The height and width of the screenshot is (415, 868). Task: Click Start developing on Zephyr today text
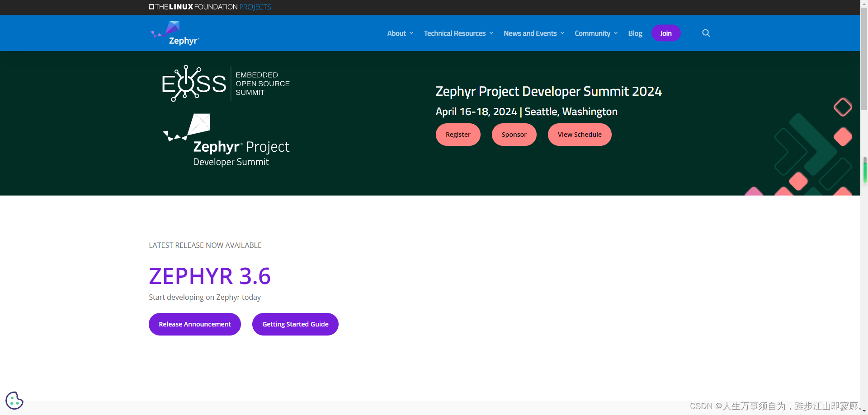[x=205, y=297]
